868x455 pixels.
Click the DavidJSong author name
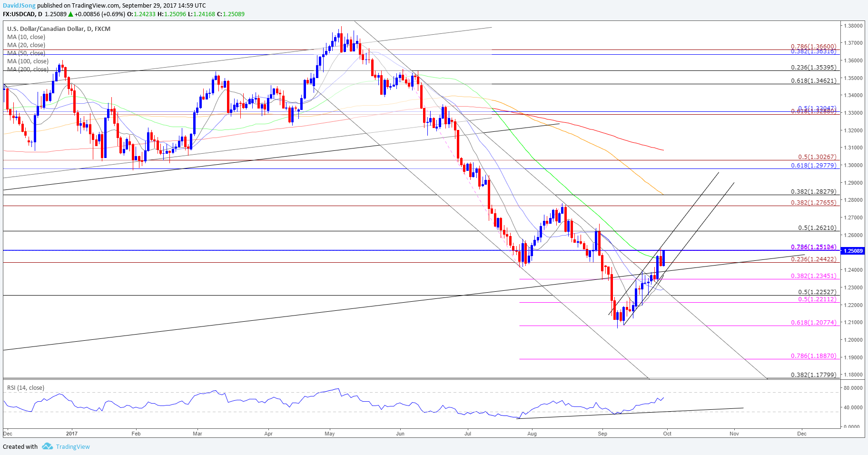pos(19,6)
